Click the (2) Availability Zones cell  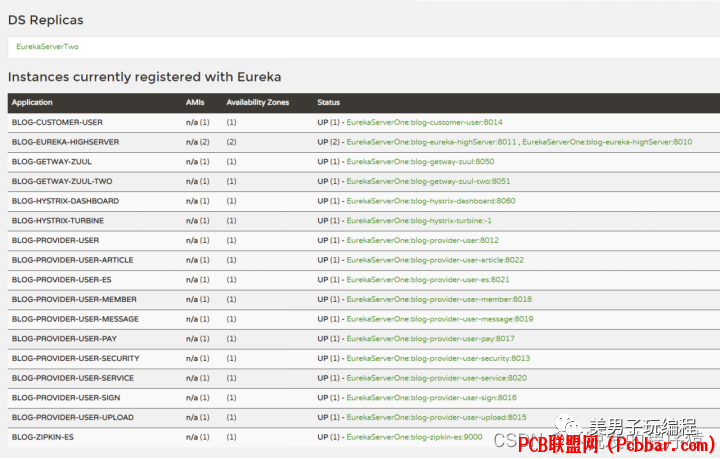tap(231, 142)
